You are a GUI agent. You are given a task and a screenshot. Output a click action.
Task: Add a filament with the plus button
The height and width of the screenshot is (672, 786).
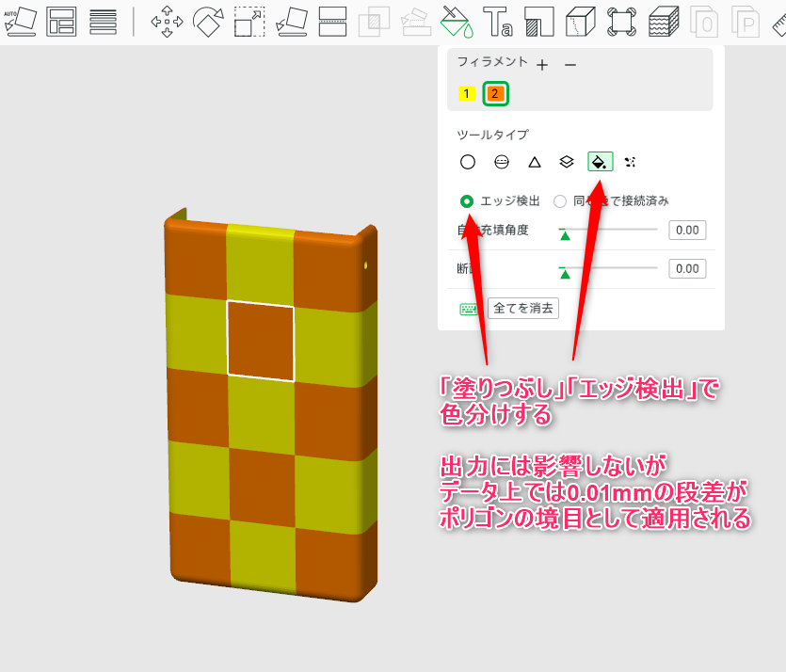542,65
